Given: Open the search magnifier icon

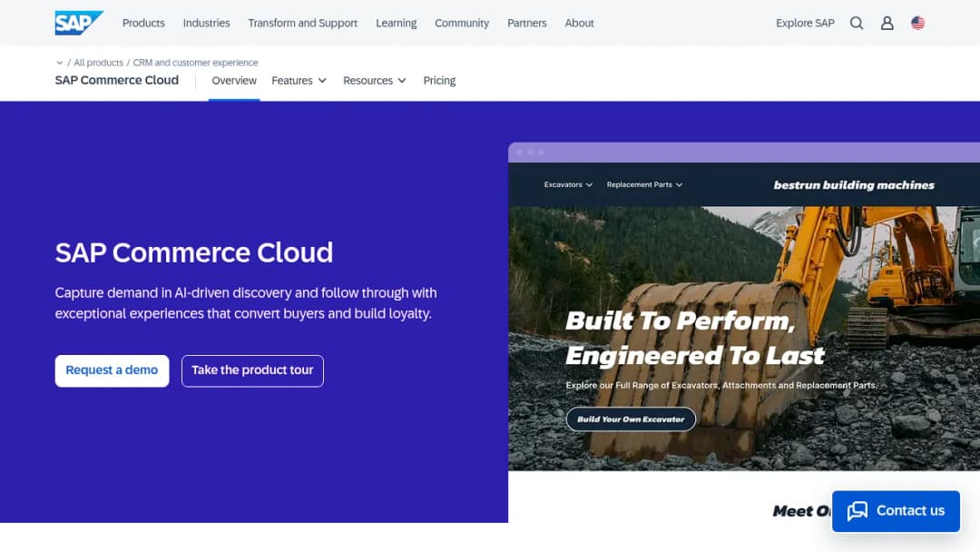Looking at the screenshot, I should point(857,23).
